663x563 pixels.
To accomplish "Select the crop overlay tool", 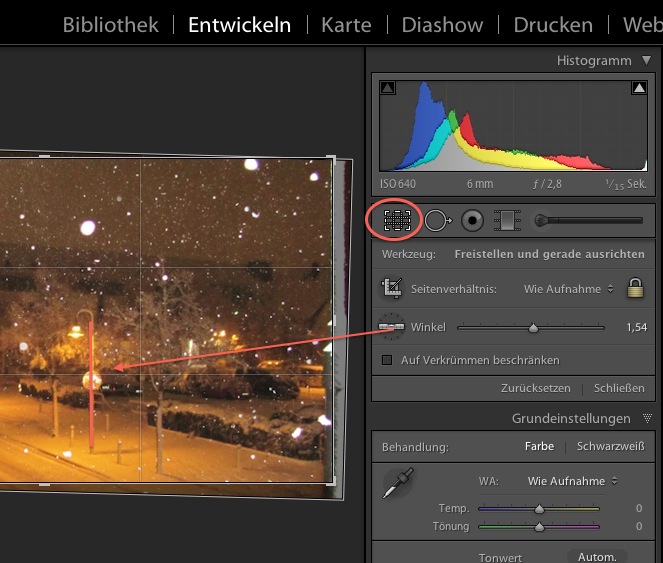I will pos(397,220).
